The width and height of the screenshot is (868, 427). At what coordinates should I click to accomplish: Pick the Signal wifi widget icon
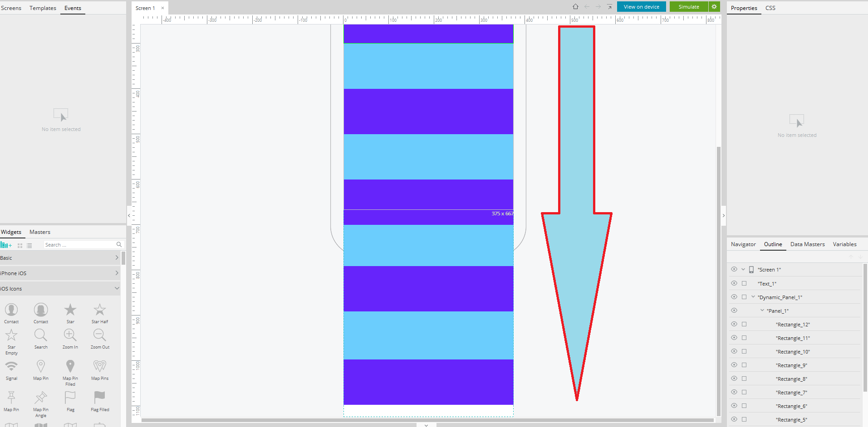11,366
